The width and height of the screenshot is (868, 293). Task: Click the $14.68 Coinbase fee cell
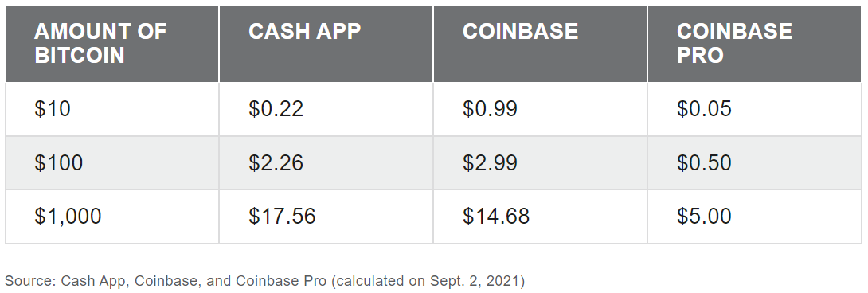point(540,217)
